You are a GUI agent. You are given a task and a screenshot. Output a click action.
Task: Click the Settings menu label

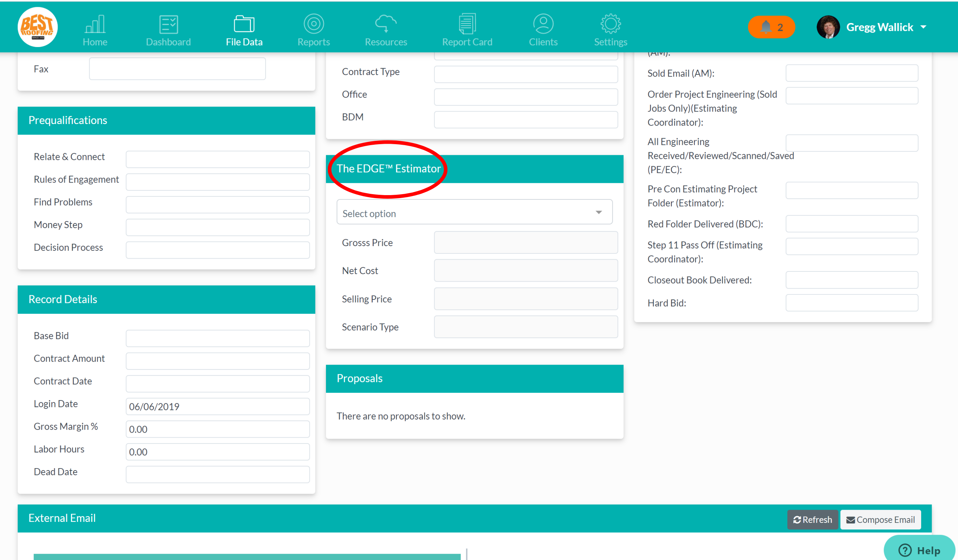611,42
